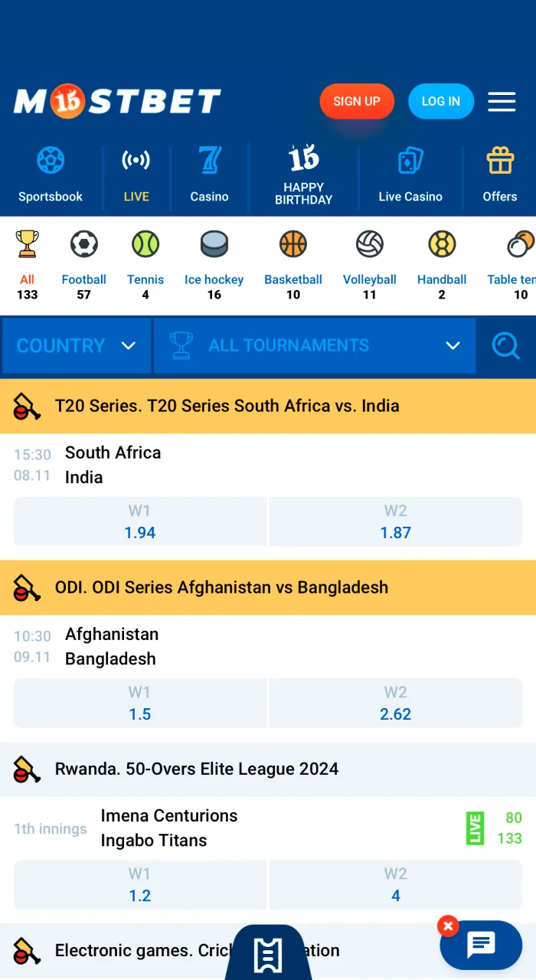Viewport: 536px width, 980px height.
Task: Open the hamburger menu
Action: pos(502,101)
